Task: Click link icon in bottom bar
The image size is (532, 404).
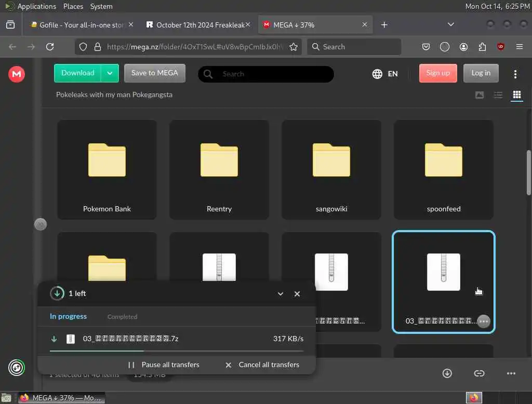Action: [x=479, y=373]
